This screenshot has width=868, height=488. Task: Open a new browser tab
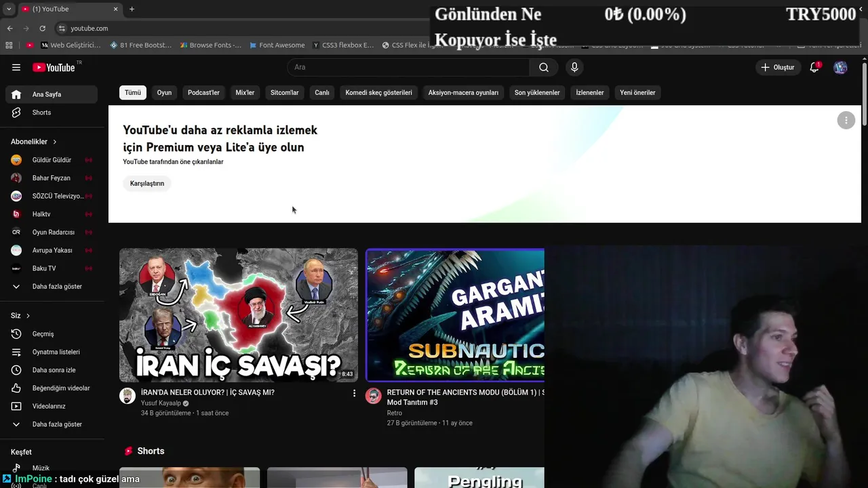132,9
